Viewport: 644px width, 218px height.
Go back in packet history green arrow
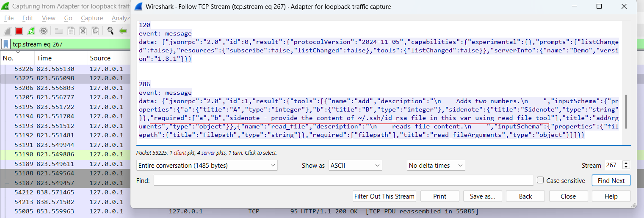click(x=123, y=31)
